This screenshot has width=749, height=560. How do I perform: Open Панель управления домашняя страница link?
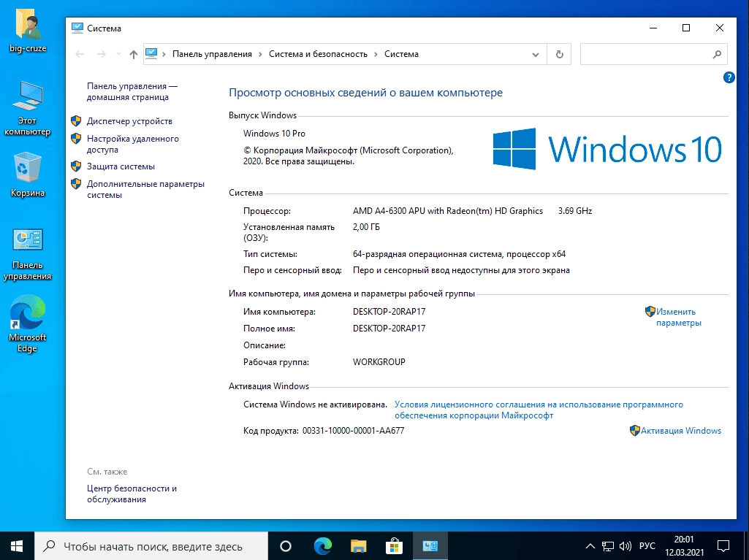click(x=132, y=92)
